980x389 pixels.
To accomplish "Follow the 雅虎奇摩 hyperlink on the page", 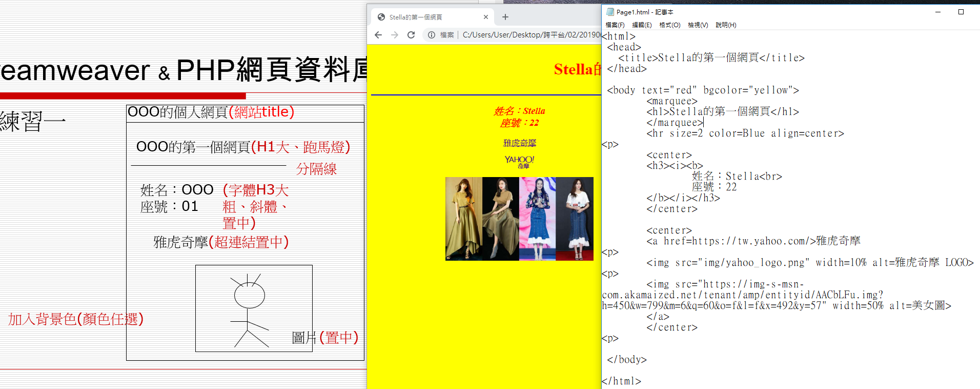I will tap(519, 143).
